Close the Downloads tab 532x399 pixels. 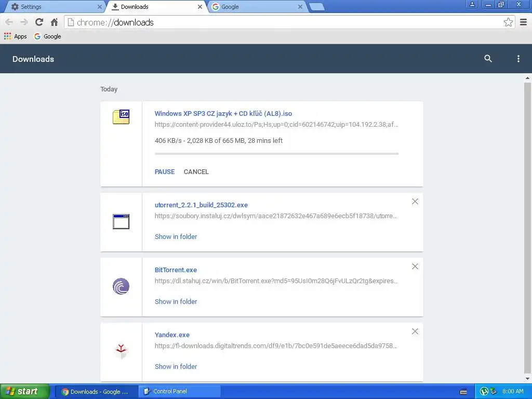click(200, 7)
